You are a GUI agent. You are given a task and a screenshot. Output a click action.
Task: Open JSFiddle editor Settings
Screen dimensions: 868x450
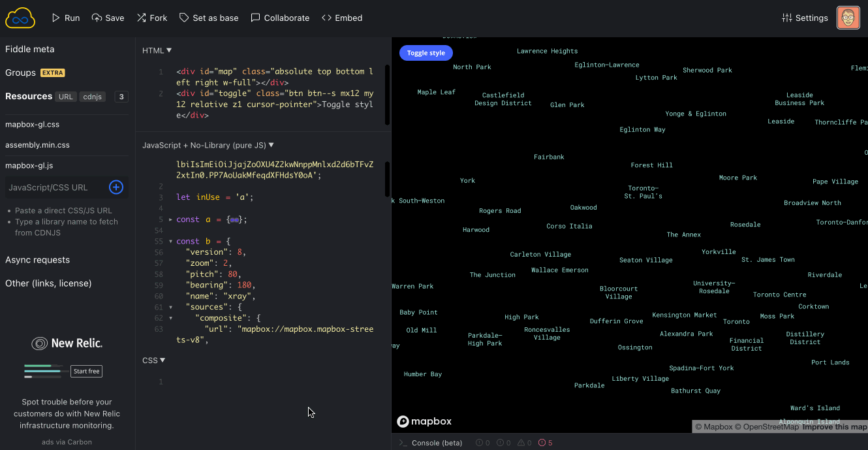[x=804, y=18]
